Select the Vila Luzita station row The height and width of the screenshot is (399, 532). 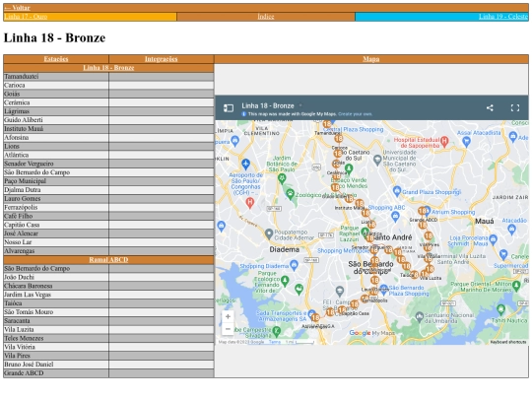pyautogui.click(x=108, y=330)
